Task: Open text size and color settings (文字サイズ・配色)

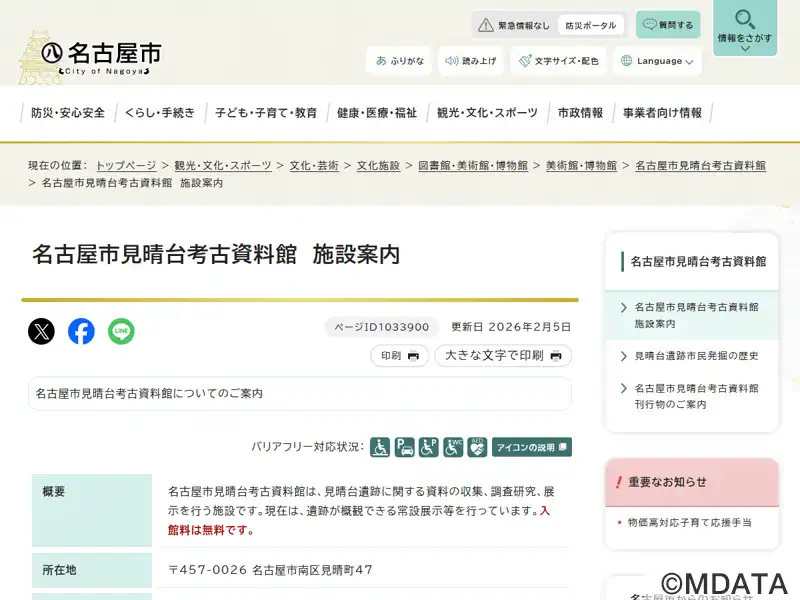Action: [x=558, y=61]
